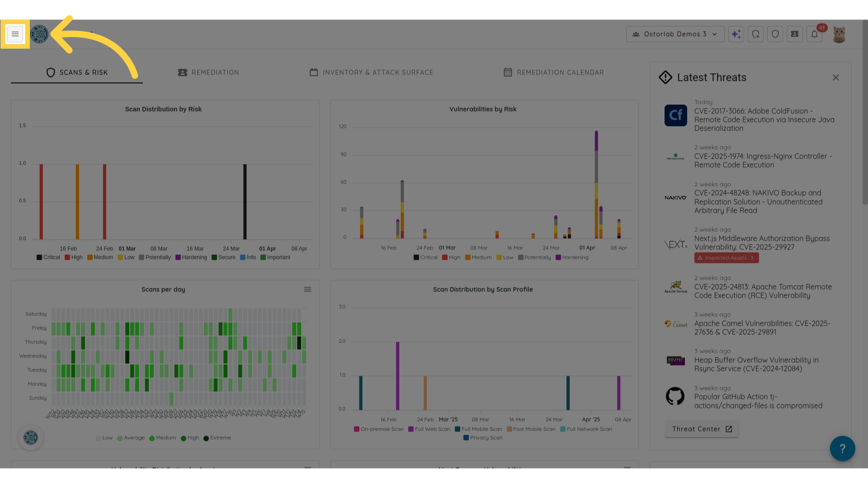868x488 pixels.
Task: Toggle Hardening in Vulnerabilities by Risk legend
Action: pos(572,258)
